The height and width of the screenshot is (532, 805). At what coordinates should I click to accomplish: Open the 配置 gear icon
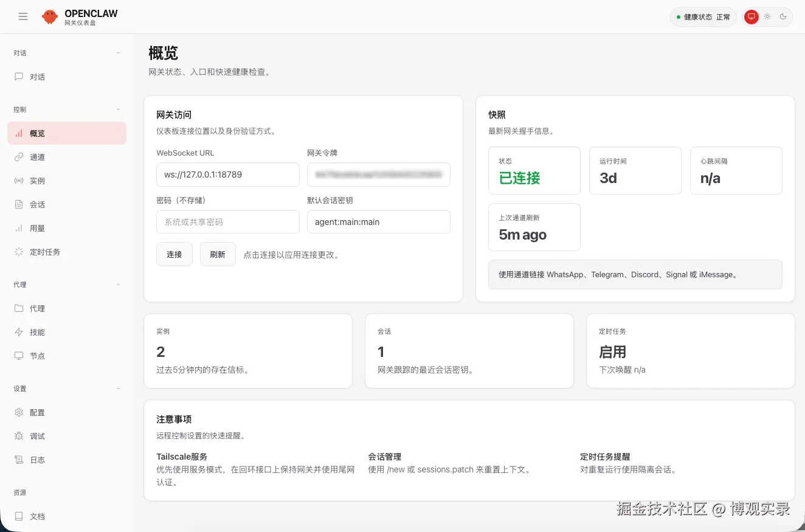[19, 412]
